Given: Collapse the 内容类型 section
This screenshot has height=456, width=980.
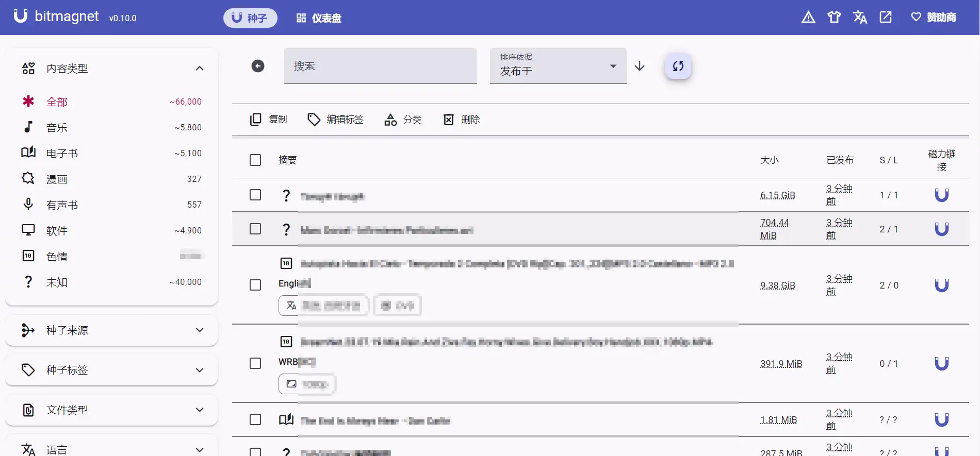Looking at the screenshot, I should pyautogui.click(x=199, y=69).
